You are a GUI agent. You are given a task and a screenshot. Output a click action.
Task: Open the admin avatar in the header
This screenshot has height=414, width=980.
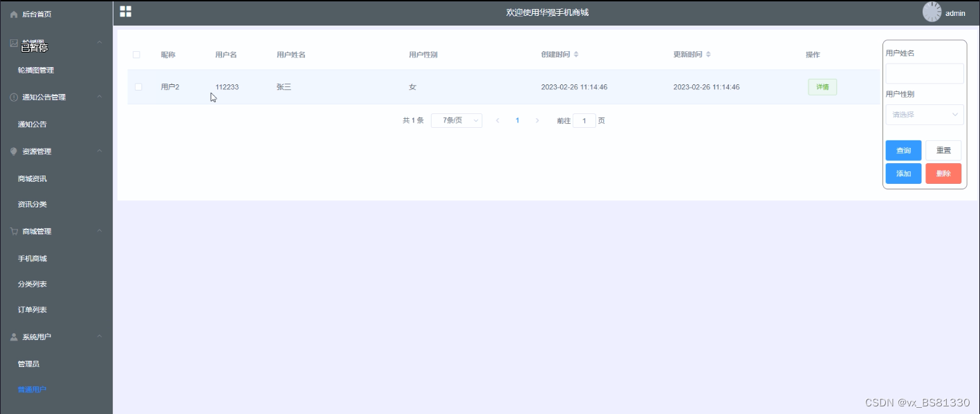tap(932, 12)
